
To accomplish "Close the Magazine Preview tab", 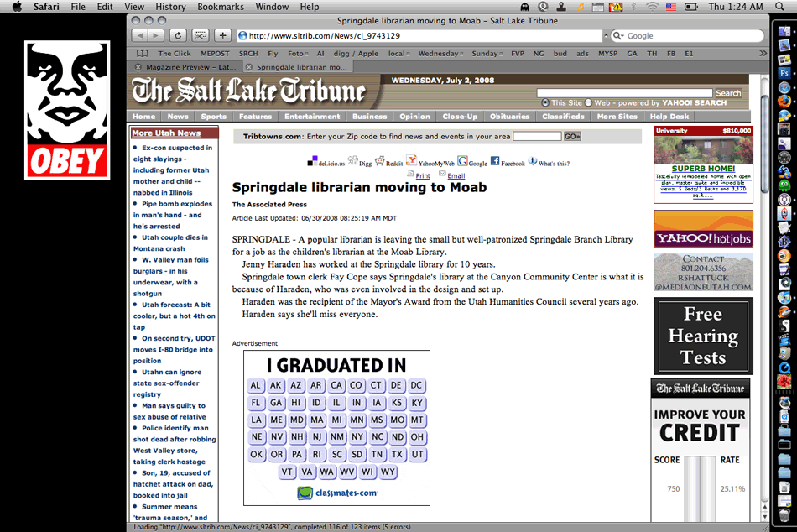I will 138,66.
